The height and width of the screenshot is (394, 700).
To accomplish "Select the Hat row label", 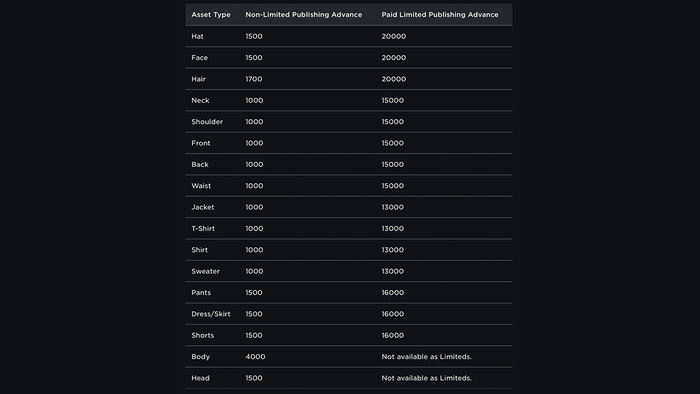I will click(x=197, y=36).
